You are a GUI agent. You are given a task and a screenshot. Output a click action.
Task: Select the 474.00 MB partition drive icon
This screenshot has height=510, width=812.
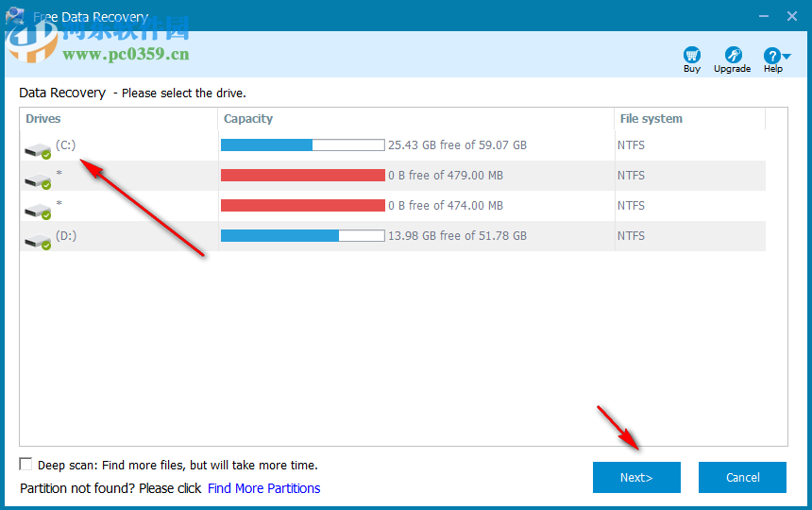pyautogui.click(x=38, y=211)
